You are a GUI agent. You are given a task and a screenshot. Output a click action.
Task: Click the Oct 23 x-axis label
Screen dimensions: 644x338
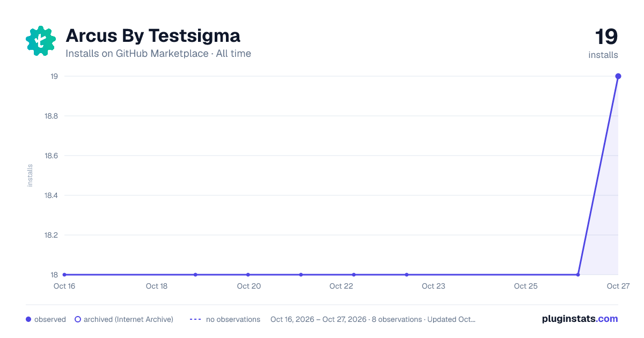pos(434,286)
